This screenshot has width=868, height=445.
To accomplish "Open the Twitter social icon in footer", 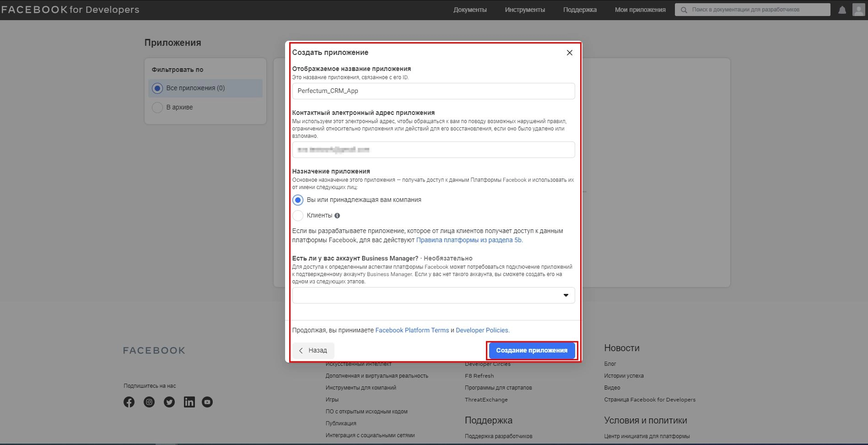I will point(169,402).
